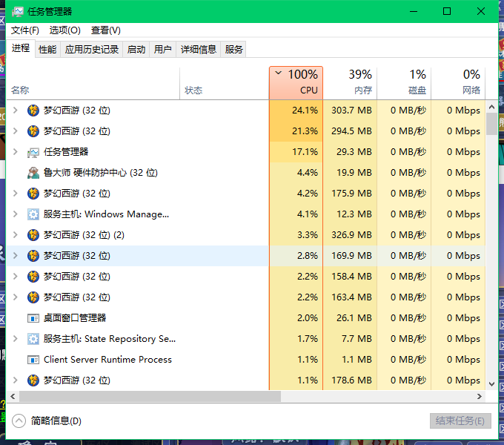This screenshot has height=445, width=504.
Task: Click the vertical scrollbar up arrow
Action: click(491, 107)
